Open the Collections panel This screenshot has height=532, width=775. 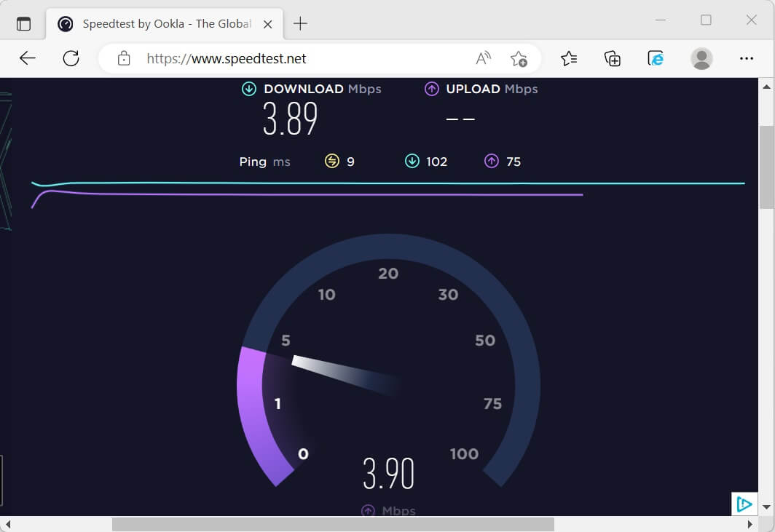tap(613, 59)
